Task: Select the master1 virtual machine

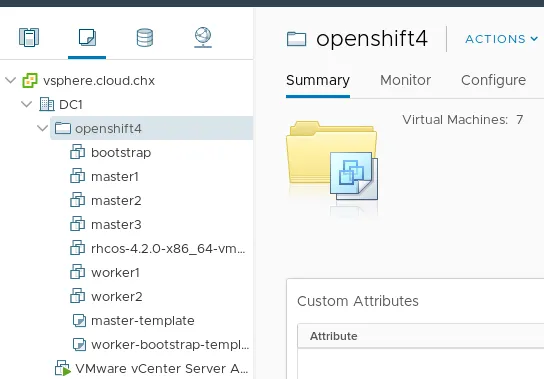Action: click(115, 177)
